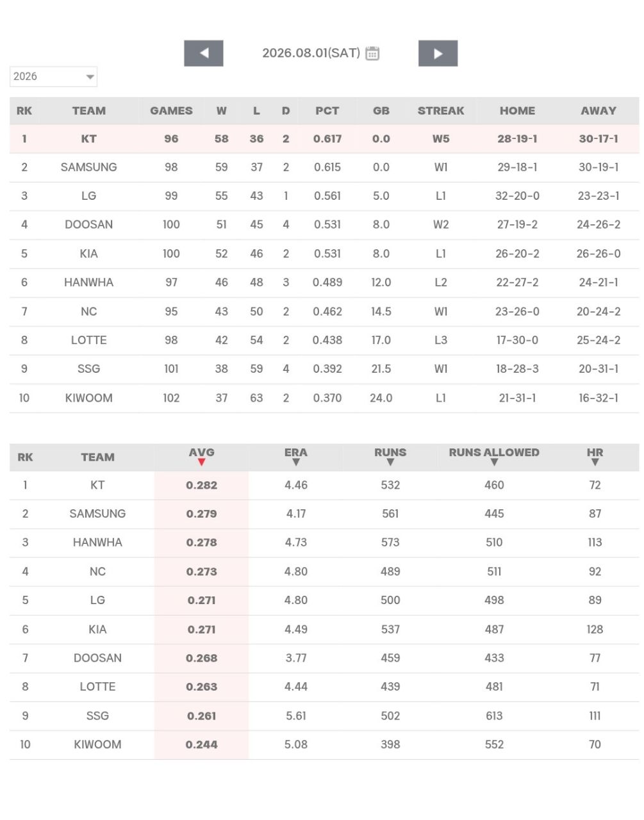The image size is (644, 820).
Task: Open the calendar date picker icon
Action: point(372,53)
